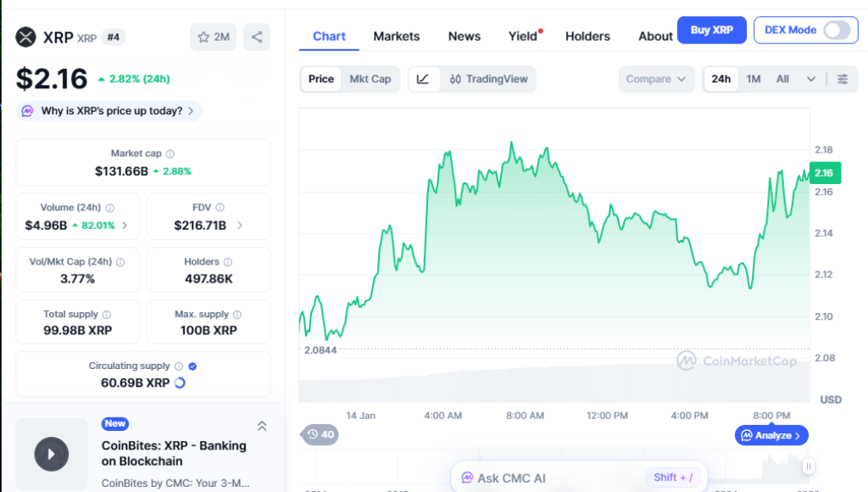Collapse the CoinBites panel with double chevron

262,426
